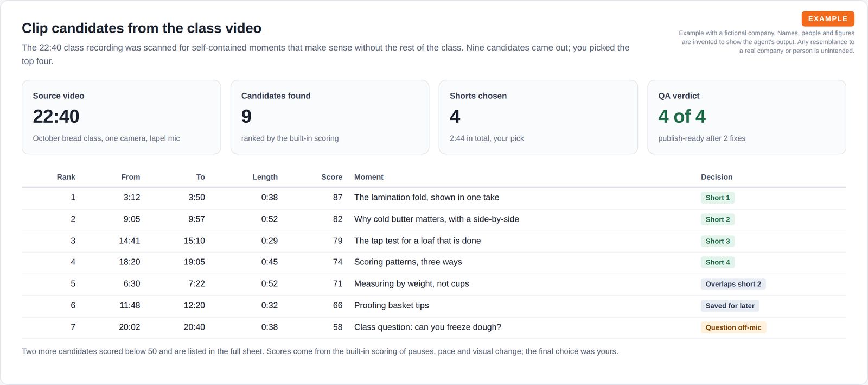Viewport: 868px width, 385px height.
Task: Click the 11:48 start time
Action: pos(130,306)
